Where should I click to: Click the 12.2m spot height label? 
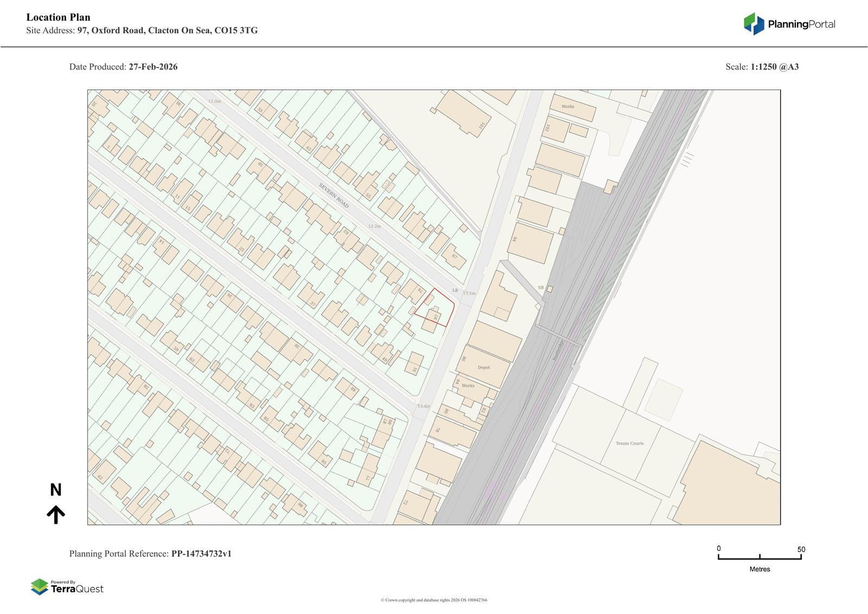pos(374,226)
